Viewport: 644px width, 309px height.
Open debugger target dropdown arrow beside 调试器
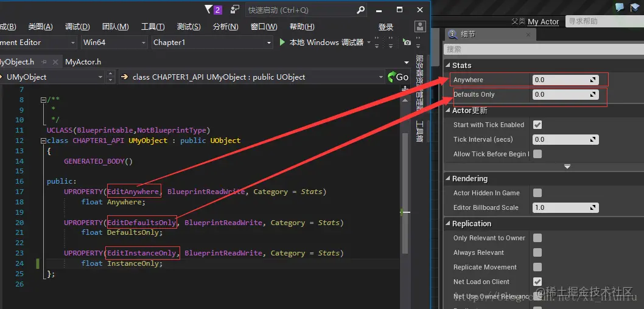(368, 42)
